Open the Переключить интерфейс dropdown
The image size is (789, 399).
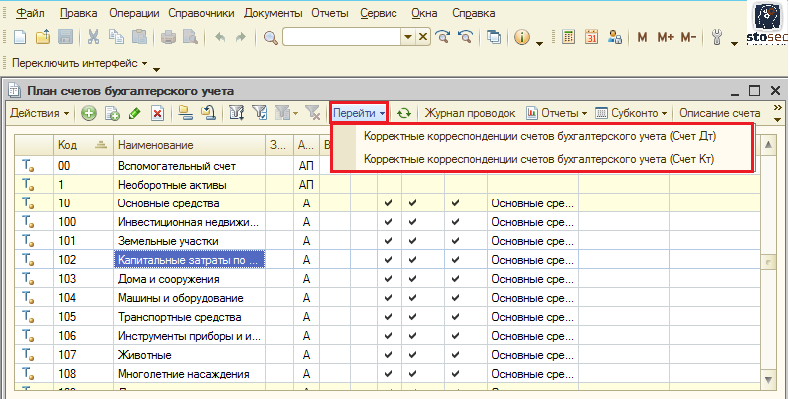pos(80,63)
